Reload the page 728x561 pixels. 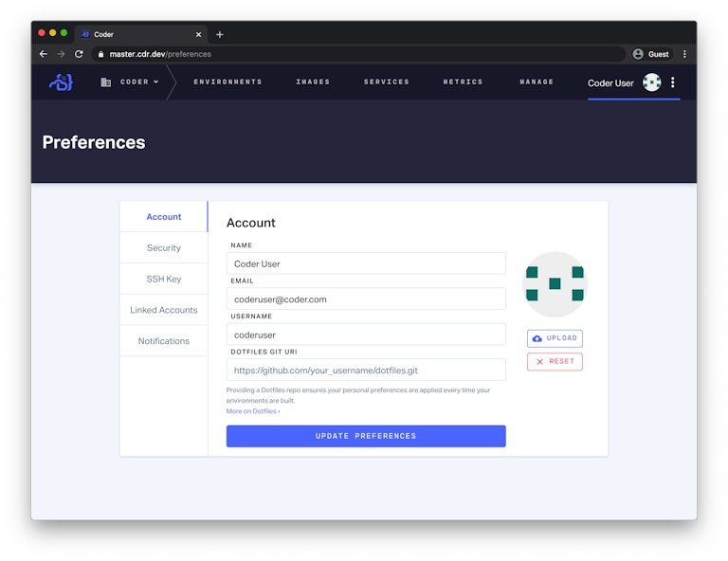pos(79,54)
